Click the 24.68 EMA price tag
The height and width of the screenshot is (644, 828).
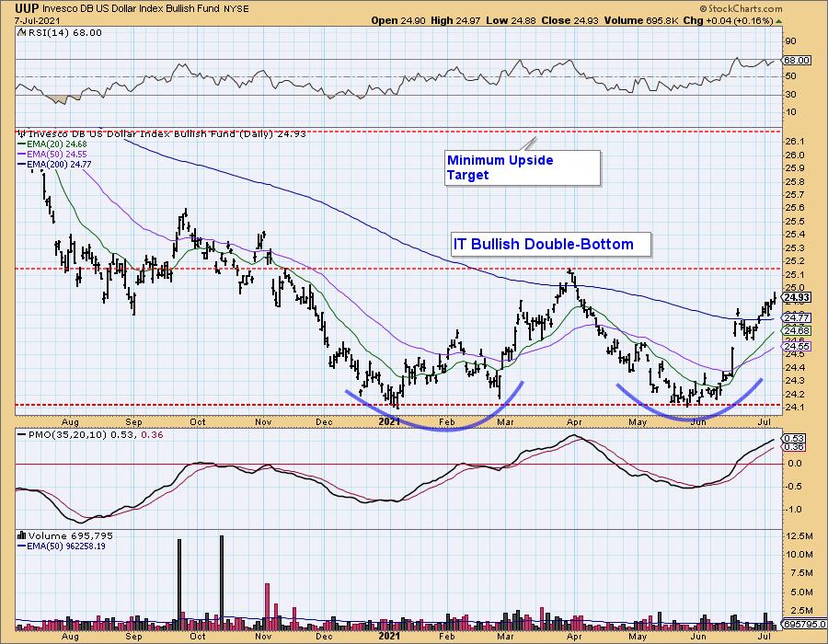[797, 331]
